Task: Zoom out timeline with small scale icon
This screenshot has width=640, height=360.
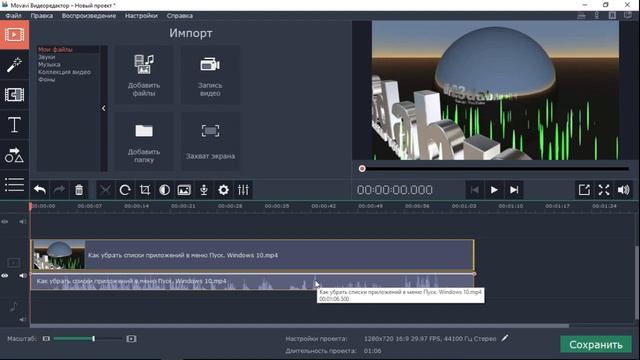Action: coord(46,338)
